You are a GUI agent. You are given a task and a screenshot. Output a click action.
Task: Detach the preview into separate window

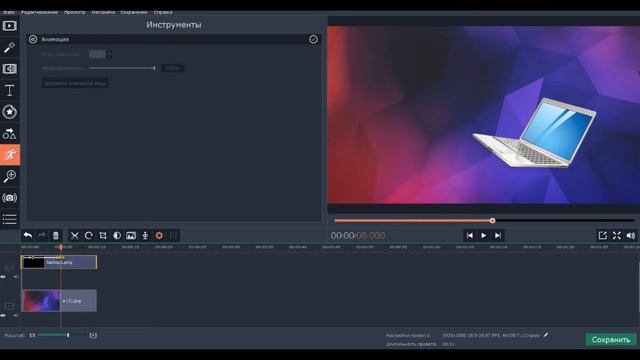tap(602, 236)
